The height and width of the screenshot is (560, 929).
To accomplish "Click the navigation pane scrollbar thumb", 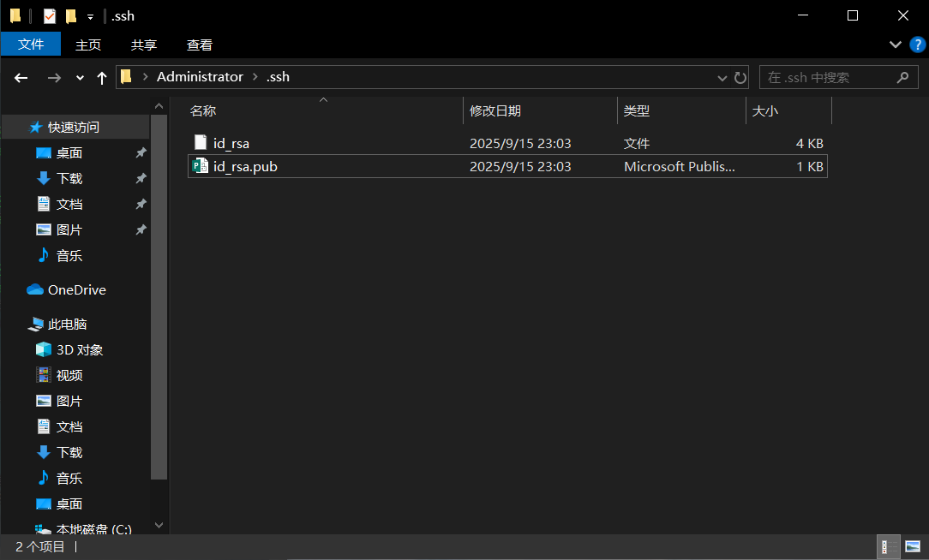I will (x=159, y=296).
